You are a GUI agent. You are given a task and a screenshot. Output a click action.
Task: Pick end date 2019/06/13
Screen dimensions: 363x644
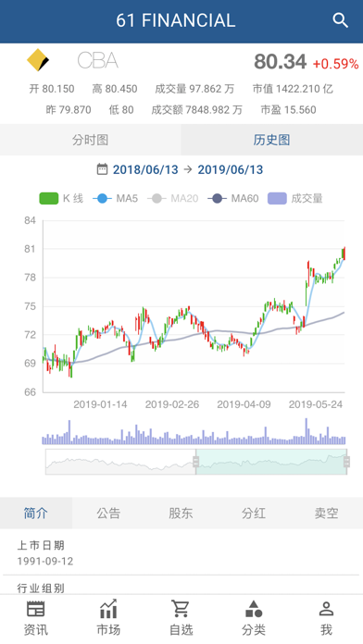coord(231,169)
